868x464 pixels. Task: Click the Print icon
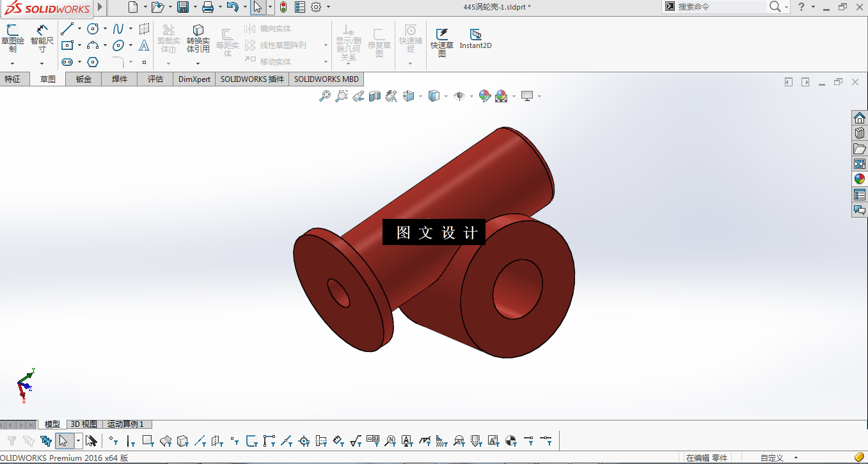pyautogui.click(x=208, y=7)
